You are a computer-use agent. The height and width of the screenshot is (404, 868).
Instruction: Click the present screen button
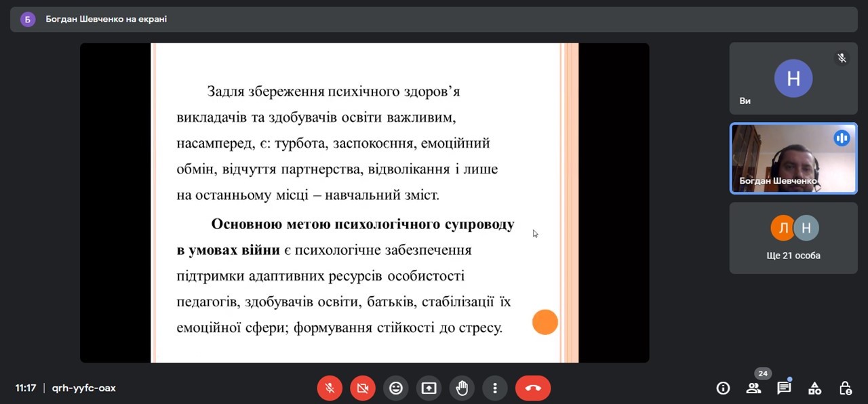tap(429, 388)
